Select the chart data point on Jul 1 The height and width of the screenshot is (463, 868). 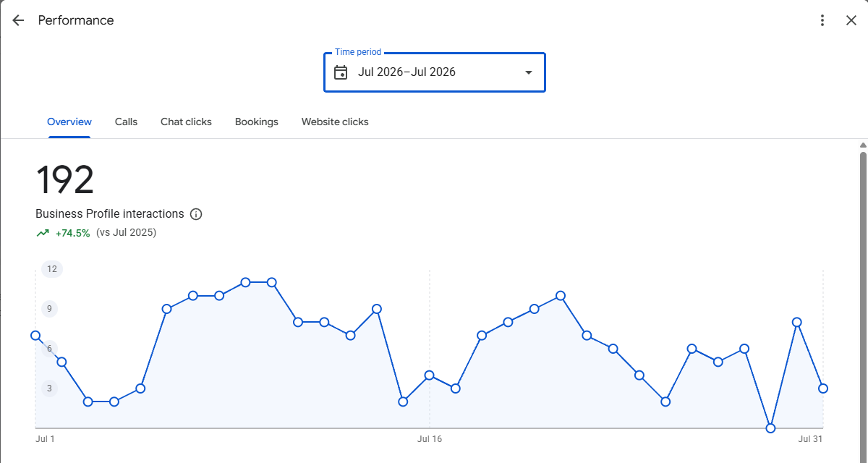pyautogui.click(x=35, y=336)
